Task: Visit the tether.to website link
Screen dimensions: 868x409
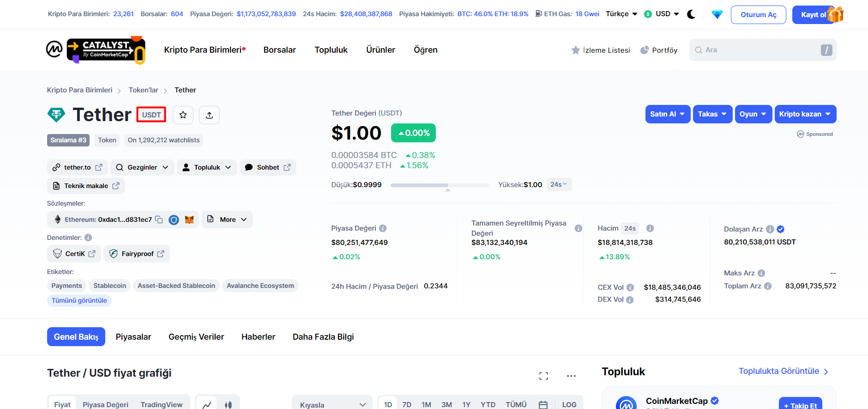Action: click(x=77, y=167)
